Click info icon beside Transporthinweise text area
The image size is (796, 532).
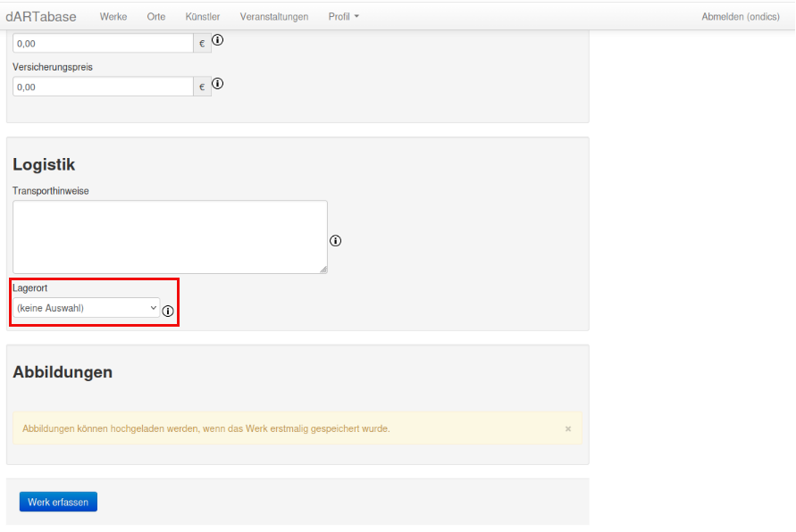point(336,240)
